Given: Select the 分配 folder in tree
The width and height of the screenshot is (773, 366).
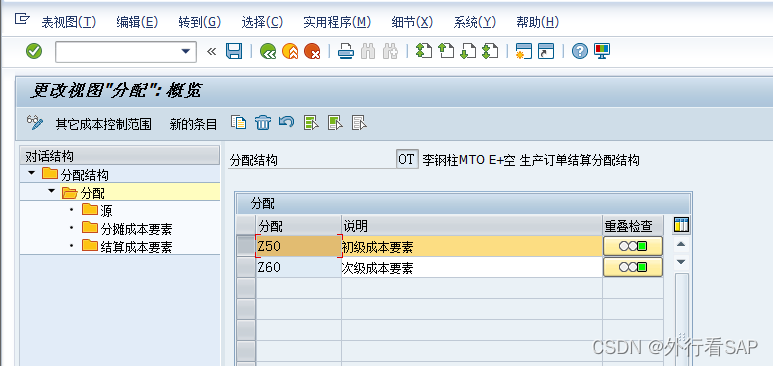Looking at the screenshot, I should point(83,192).
